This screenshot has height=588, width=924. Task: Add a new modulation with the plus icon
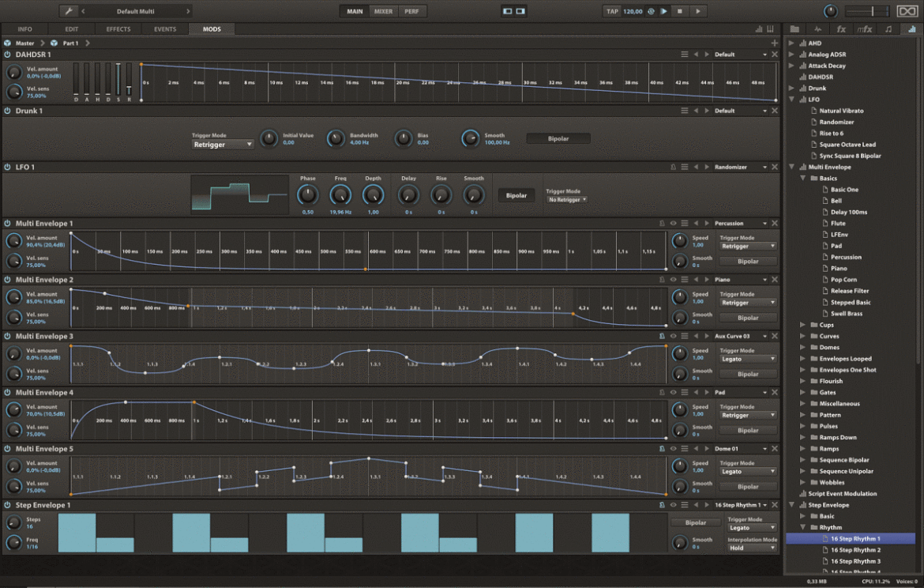[774, 43]
